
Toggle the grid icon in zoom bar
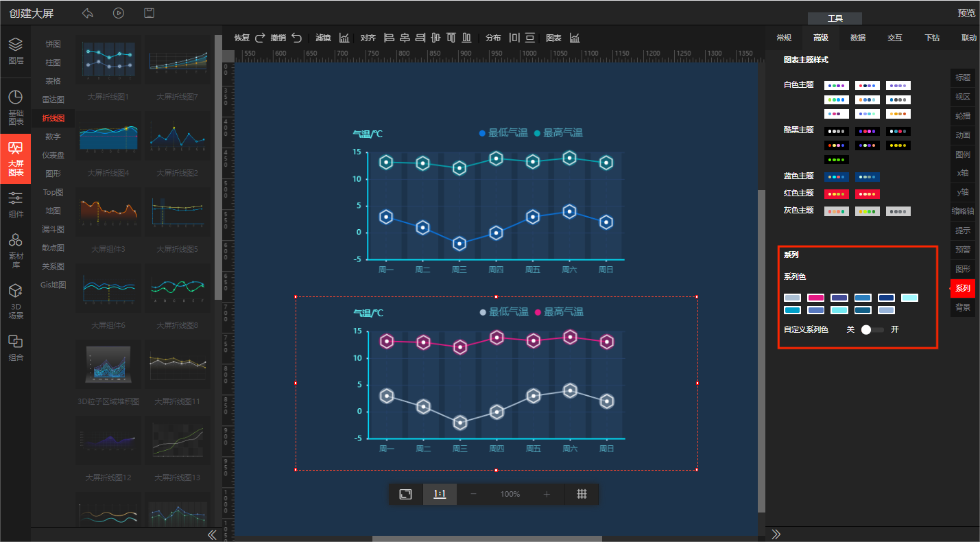point(582,494)
